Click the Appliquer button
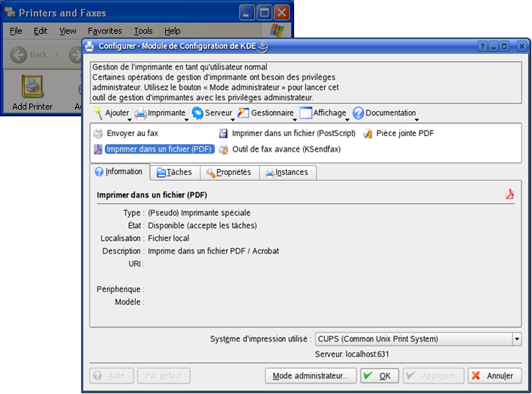The width and height of the screenshot is (532, 394). [433, 376]
